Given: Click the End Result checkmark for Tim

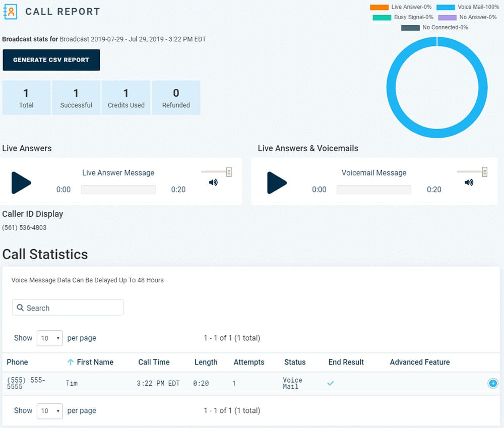Looking at the screenshot, I should coord(331,383).
